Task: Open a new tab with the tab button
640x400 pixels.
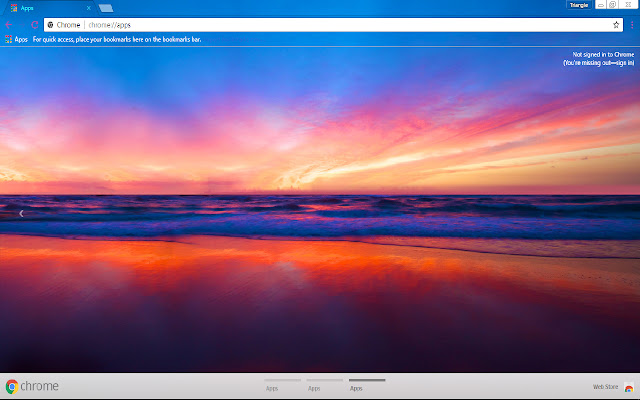Action: coord(106,8)
